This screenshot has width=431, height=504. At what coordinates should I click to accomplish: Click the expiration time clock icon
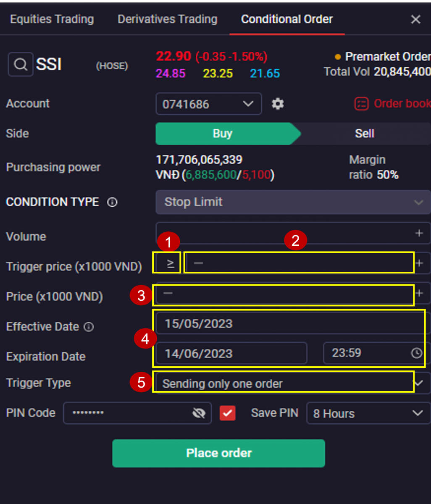point(416,353)
